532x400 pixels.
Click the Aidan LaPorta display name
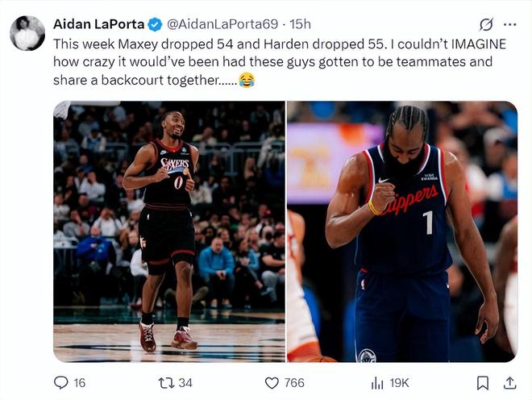pos(98,24)
